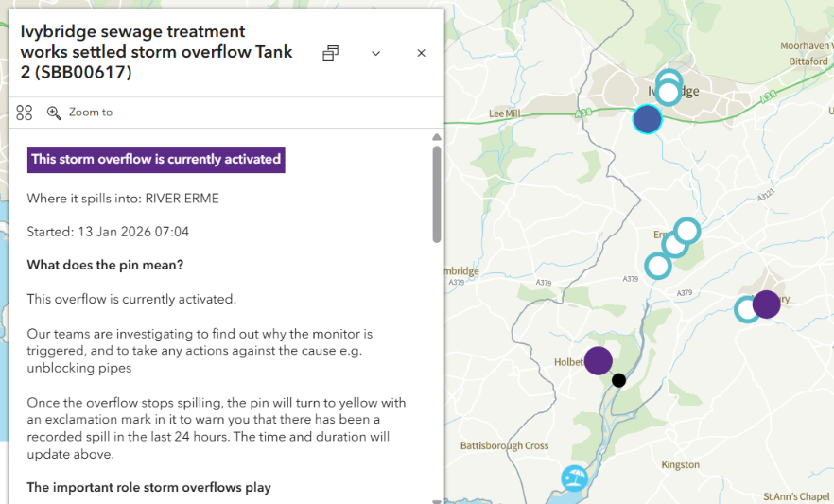
Task: Click the popup's vertical scrollbar thumb
Action: click(436, 194)
